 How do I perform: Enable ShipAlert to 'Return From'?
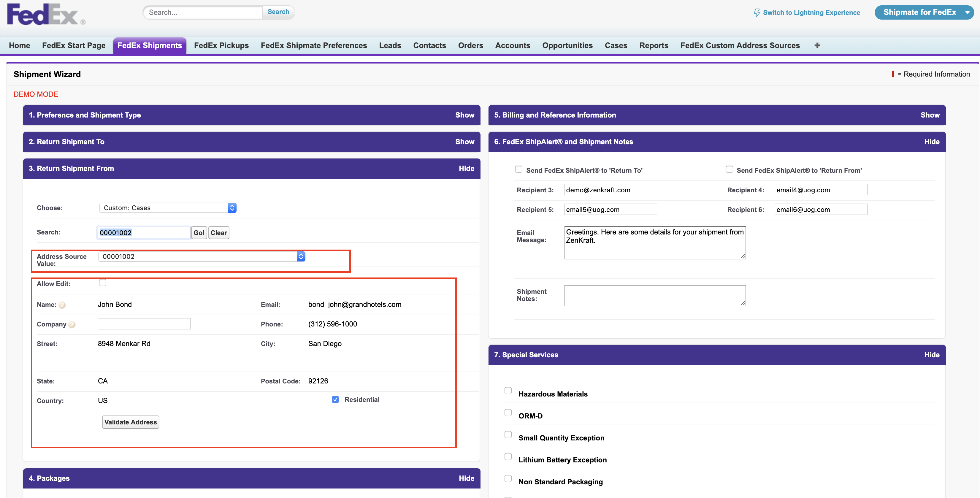click(729, 169)
